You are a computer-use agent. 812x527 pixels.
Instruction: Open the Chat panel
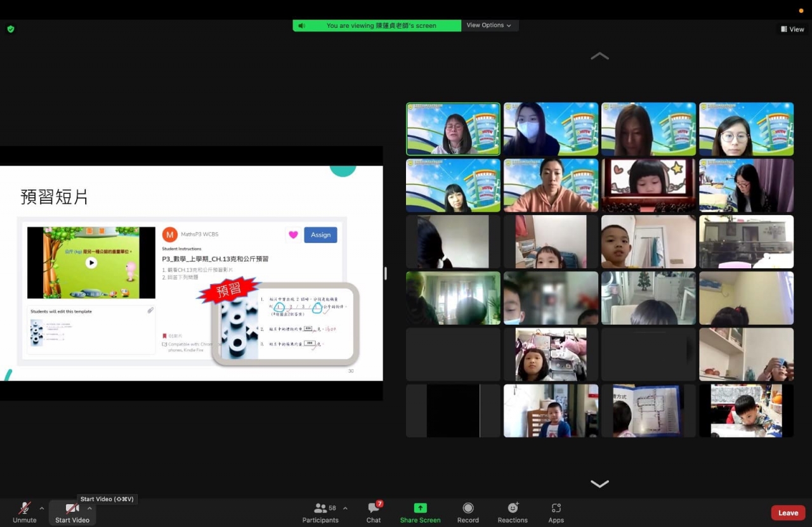coord(374,512)
